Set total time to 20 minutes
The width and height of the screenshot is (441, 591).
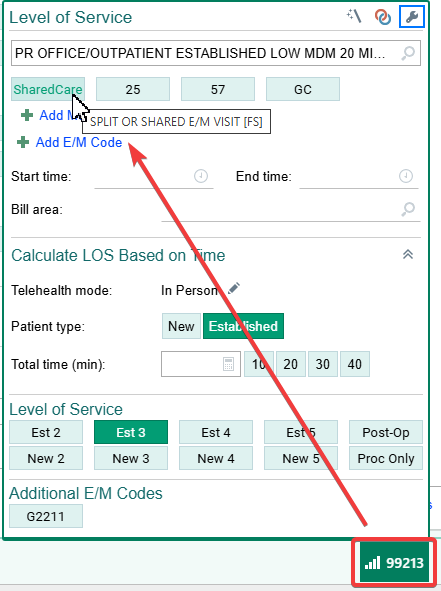[291, 364]
